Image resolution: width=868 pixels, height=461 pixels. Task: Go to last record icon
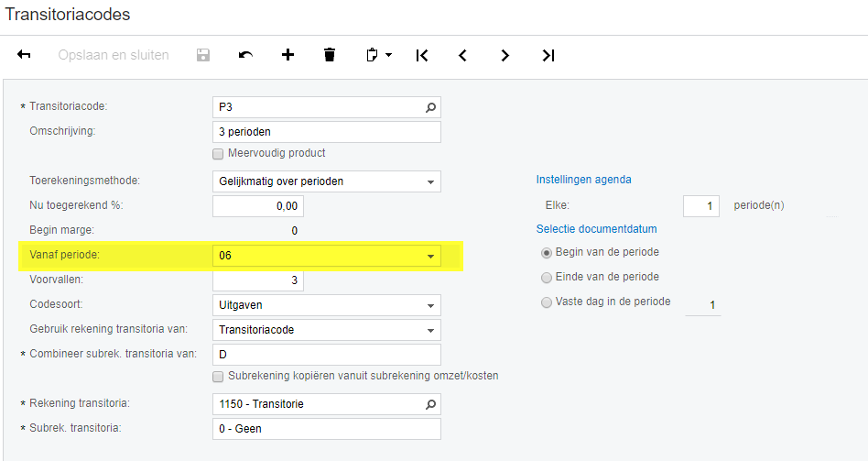[x=548, y=55]
